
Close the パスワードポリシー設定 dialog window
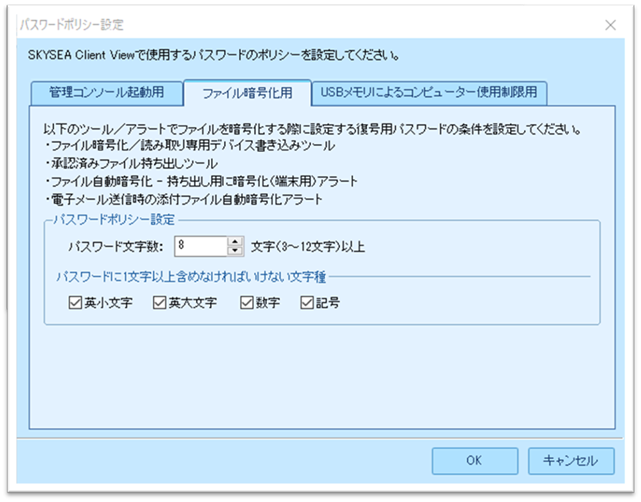coord(610,23)
